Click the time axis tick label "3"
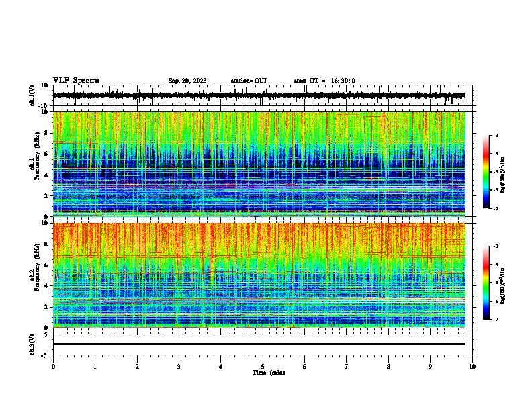532x411 pixels. tap(179, 367)
